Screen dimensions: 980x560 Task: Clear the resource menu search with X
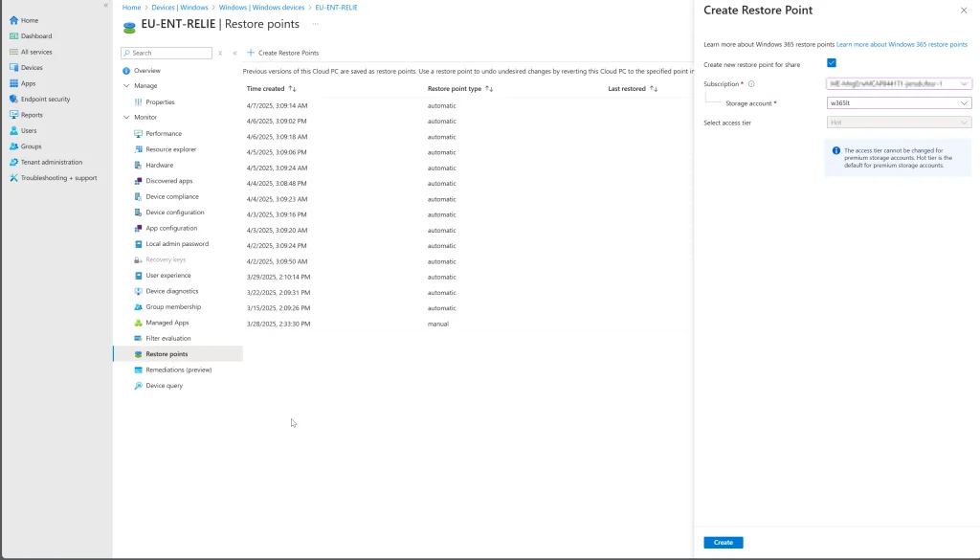[220, 53]
